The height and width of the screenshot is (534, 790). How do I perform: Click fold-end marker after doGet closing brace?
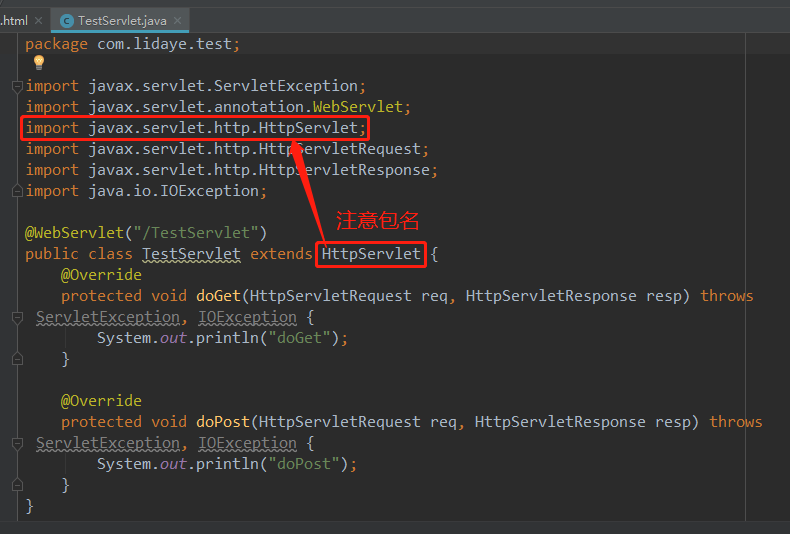tap(17, 359)
